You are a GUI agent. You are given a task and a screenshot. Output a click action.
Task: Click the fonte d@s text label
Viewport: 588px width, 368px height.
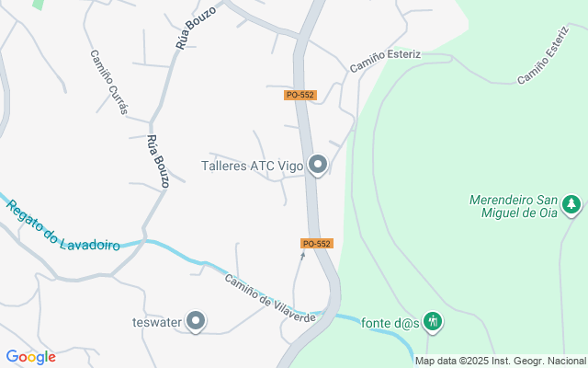point(390,323)
